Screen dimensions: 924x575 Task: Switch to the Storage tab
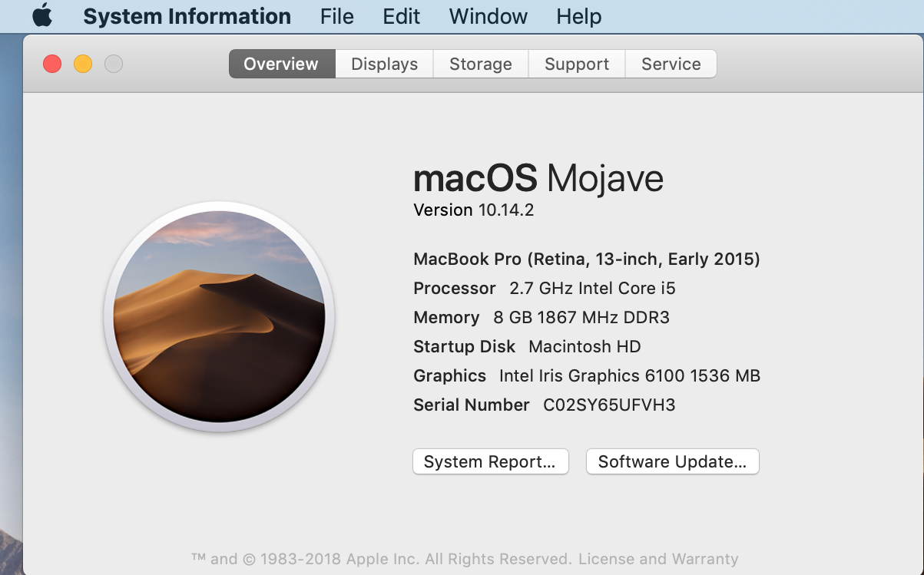pyautogui.click(x=481, y=64)
